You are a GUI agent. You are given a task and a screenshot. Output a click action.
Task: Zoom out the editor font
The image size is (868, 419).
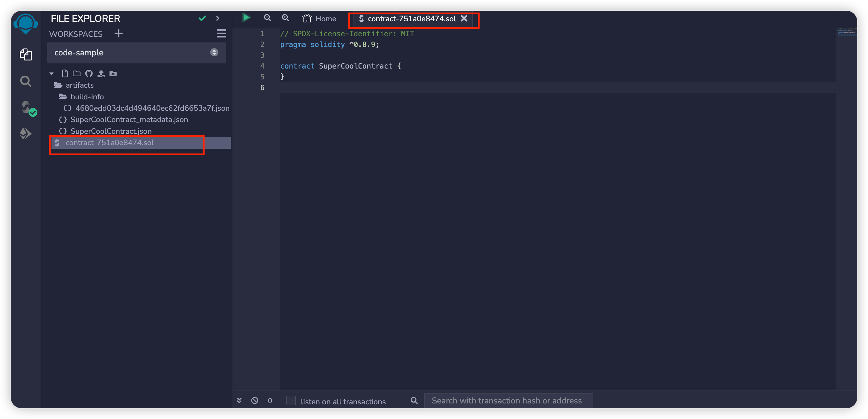pyautogui.click(x=268, y=18)
